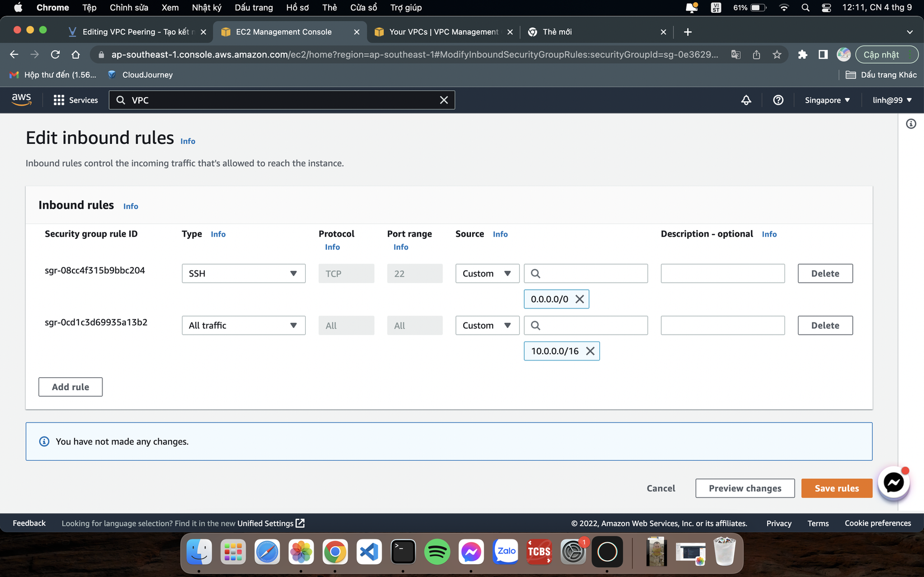The height and width of the screenshot is (577, 924).
Task: Open Finder from the dock
Action: 199,552
